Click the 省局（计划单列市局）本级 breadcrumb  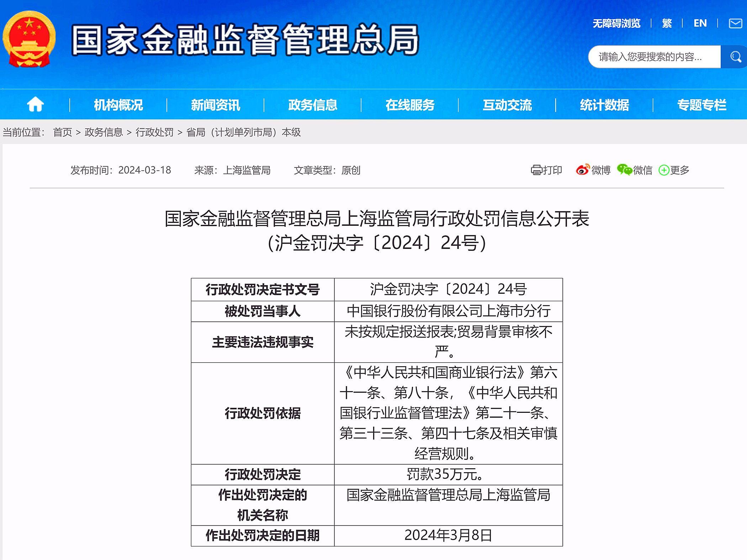point(244,132)
